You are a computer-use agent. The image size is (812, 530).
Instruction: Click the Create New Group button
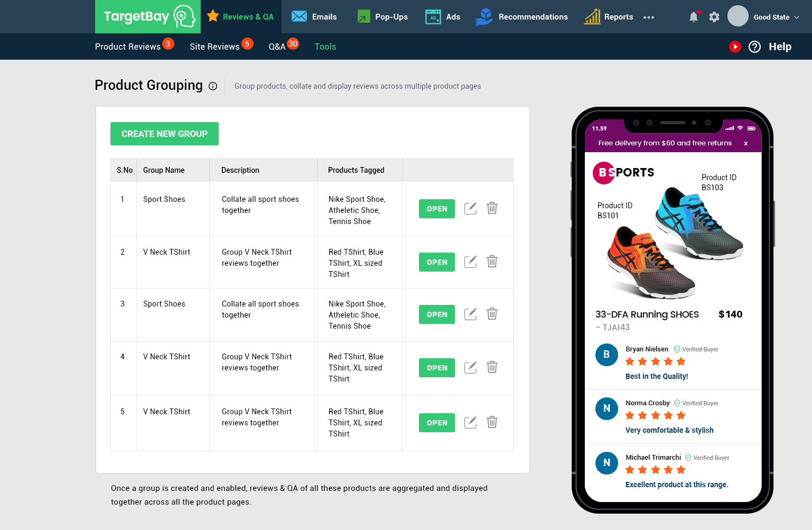click(164, 134)
